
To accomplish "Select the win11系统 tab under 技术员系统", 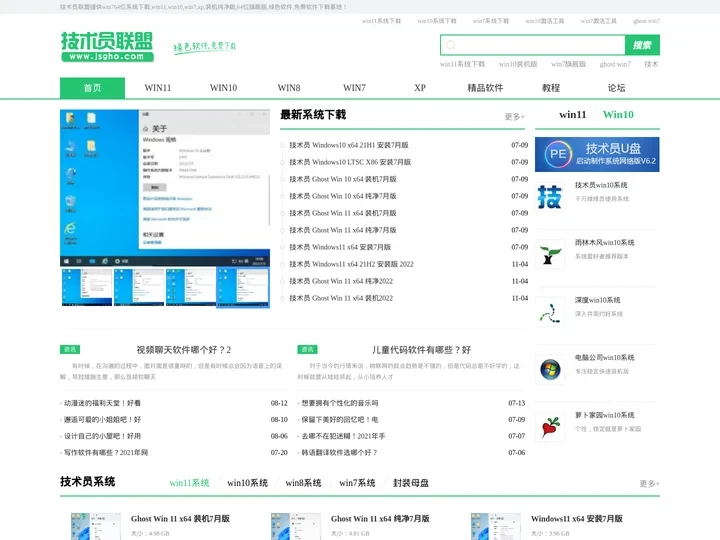I will coord(189,483).
